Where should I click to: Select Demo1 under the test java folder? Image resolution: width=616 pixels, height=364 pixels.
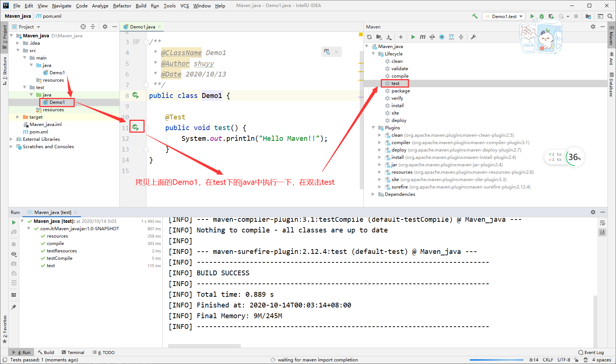click(57, 102)
